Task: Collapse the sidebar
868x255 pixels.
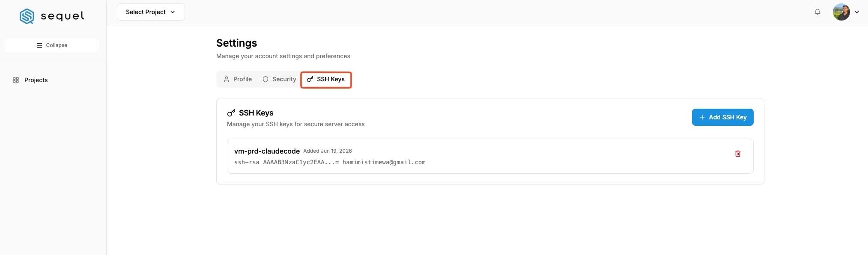Action: click(x=51, y=45)
